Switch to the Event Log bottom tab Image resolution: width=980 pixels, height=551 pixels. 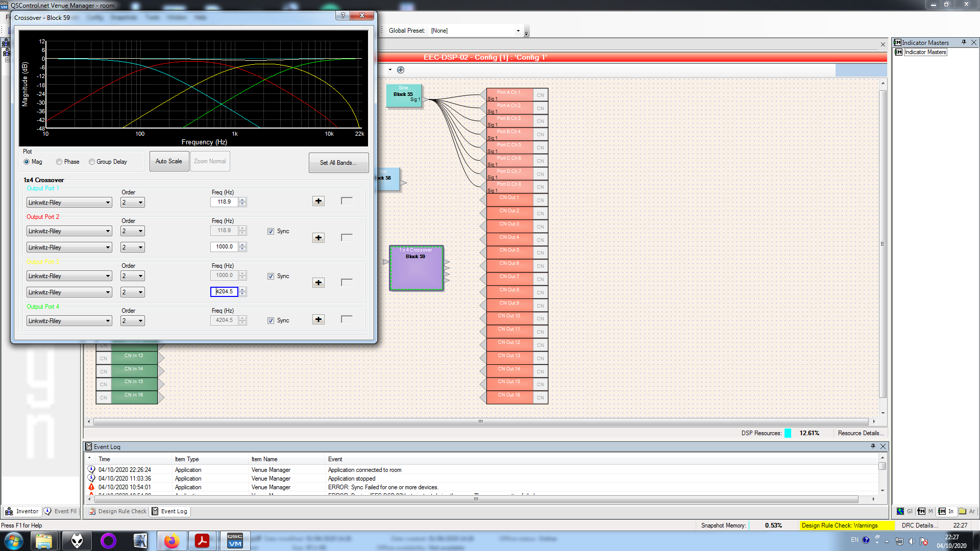(x=170, y=511)
